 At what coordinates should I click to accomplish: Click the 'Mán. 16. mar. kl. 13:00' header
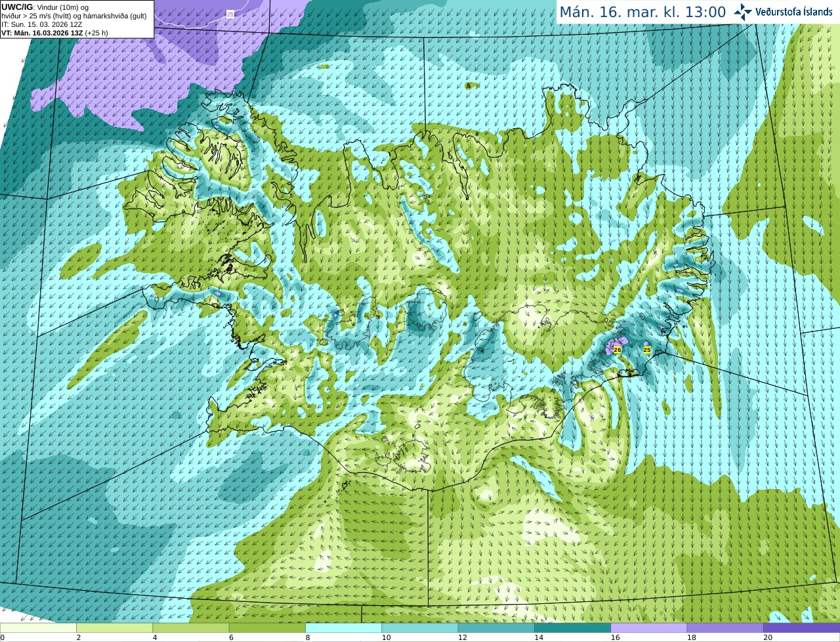[x=642, y=12]
